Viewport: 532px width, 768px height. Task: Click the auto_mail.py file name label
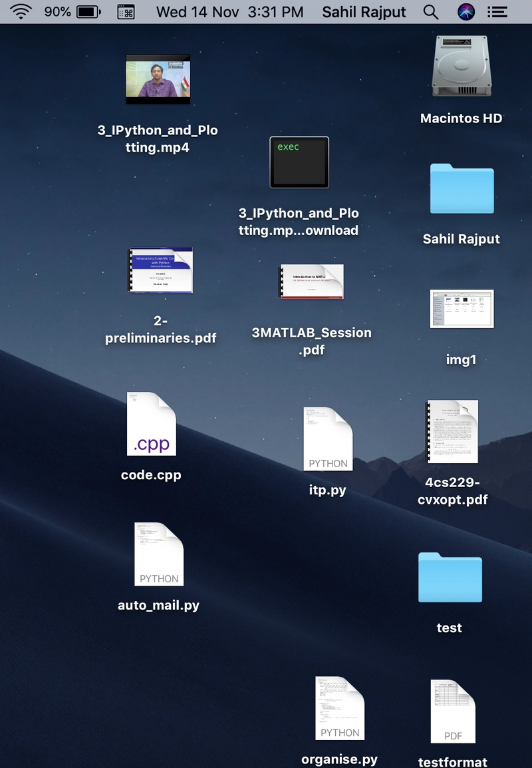pos(158,606)
